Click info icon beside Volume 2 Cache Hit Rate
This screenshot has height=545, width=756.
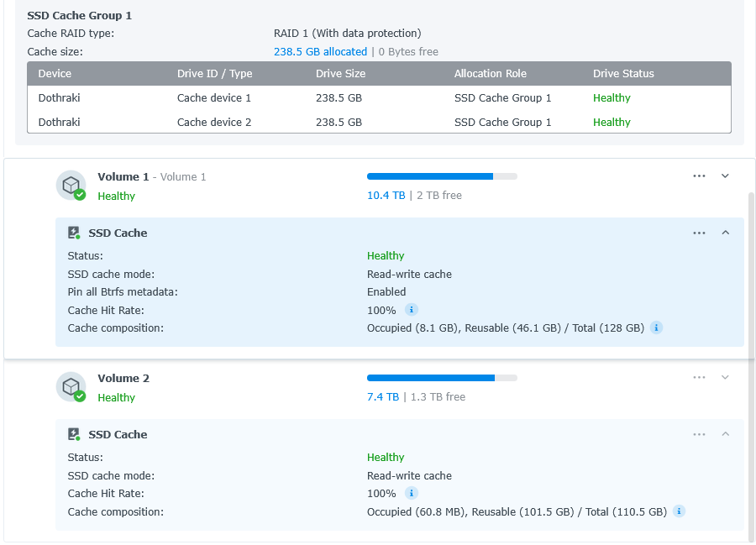412,493
